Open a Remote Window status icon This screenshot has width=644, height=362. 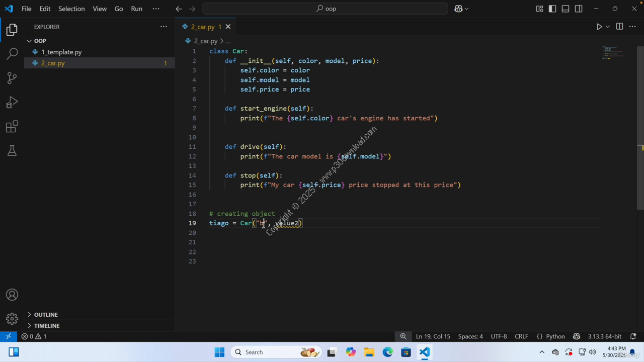9,336
